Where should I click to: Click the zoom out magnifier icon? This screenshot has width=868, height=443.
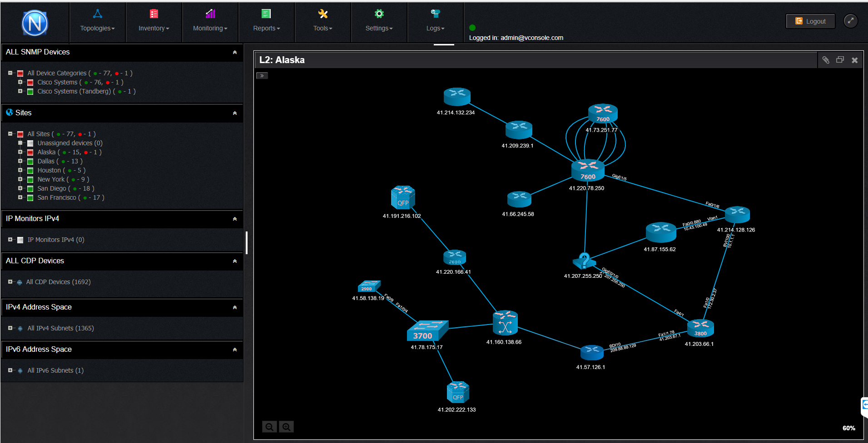coord(269,427)
